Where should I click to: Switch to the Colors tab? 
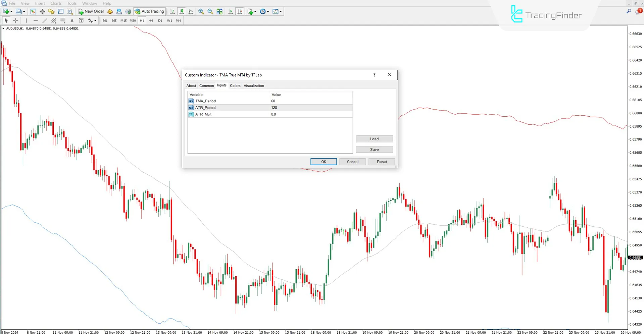click(235, 86)
